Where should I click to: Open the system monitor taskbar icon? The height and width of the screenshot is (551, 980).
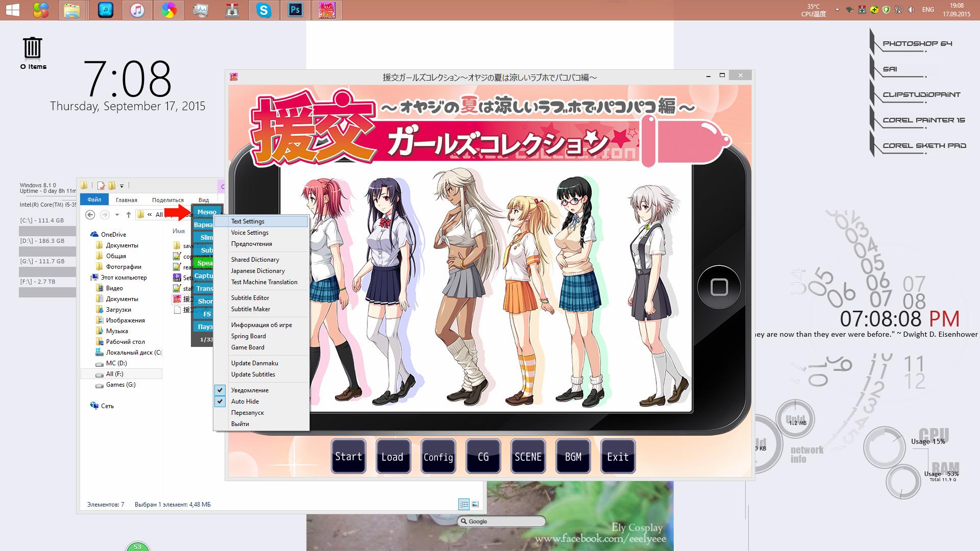point(201,10)
